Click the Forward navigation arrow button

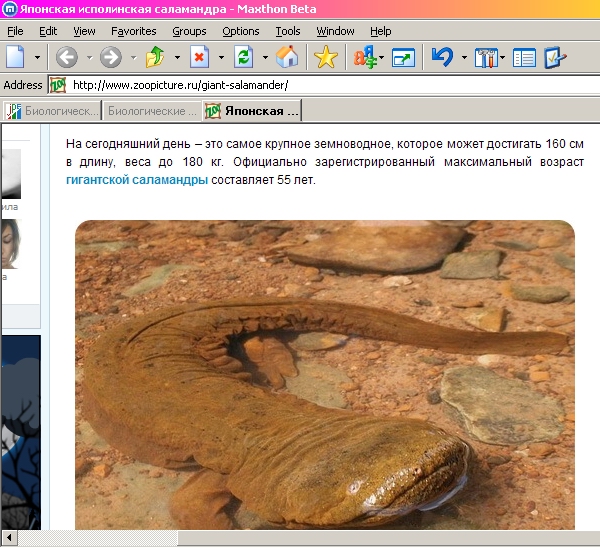click(110, 57)
